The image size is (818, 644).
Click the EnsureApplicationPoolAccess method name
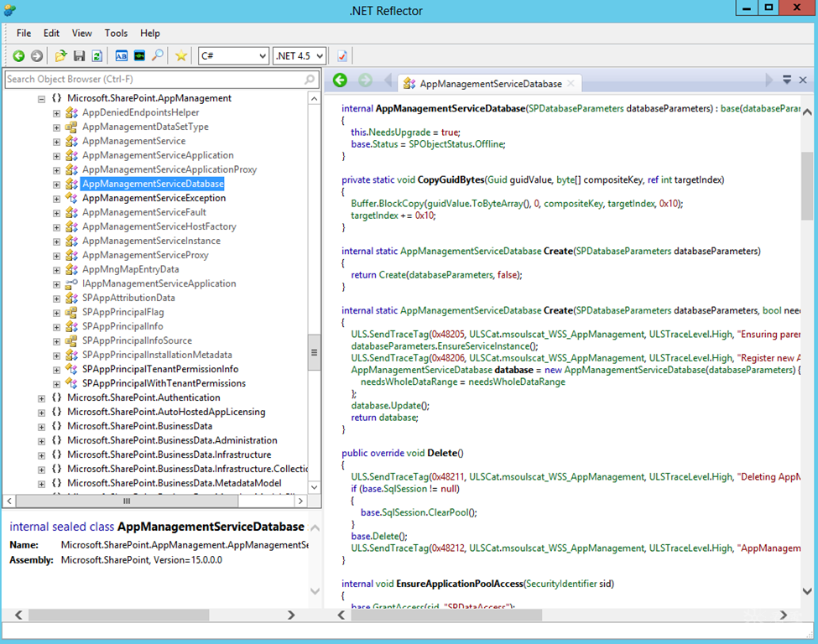click(x=460, y=584)
